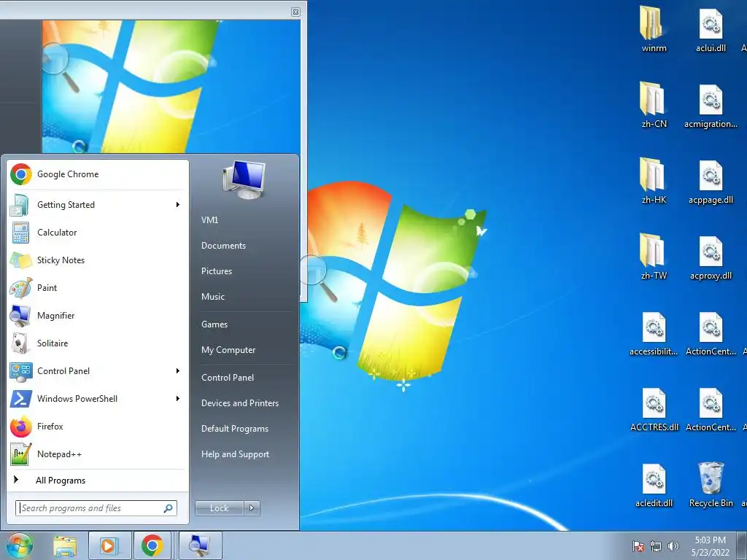
Task: Select the aclui.dll desktop file
Action: coord(711,29)
